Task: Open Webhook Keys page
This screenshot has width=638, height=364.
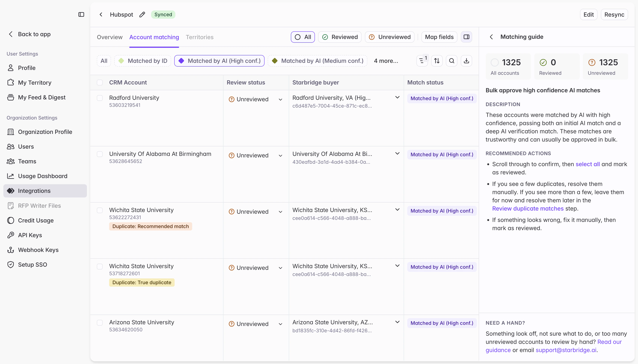Action: (x=45, y=250)
